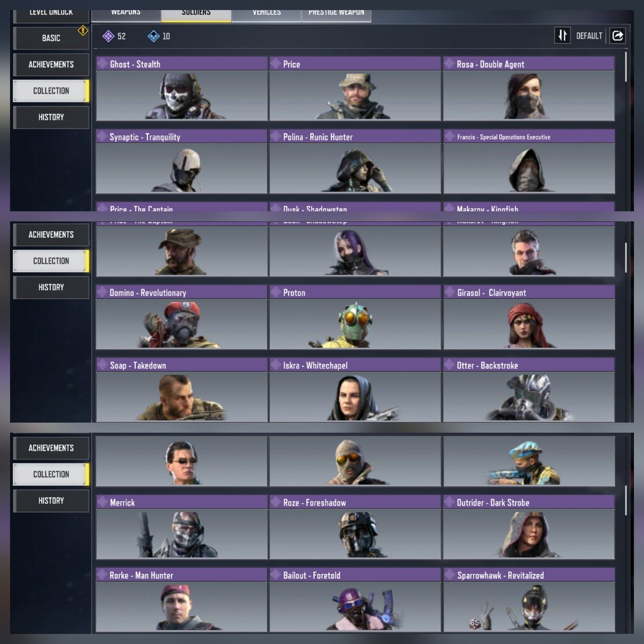Click rarity icon beside Roze - Foreshadow
Image resolution: width=644 pixels, height=644 pixels.
pos(275,502)
